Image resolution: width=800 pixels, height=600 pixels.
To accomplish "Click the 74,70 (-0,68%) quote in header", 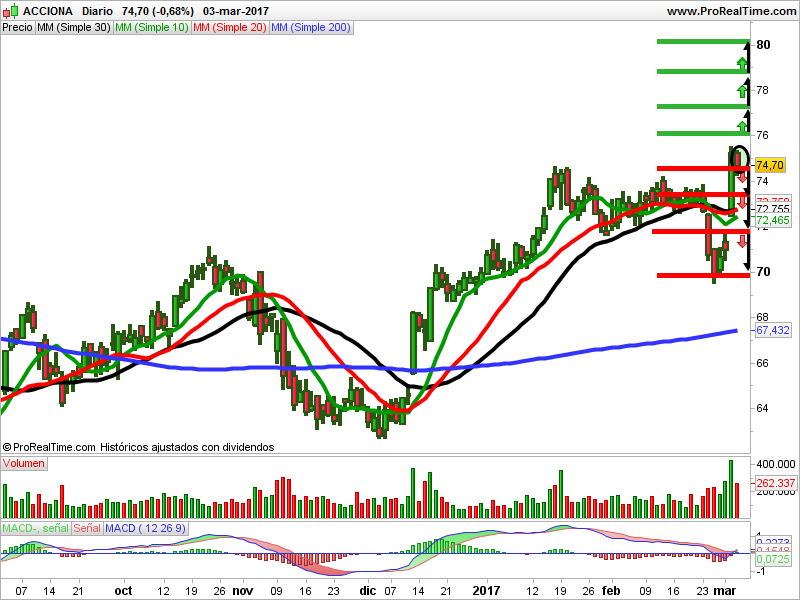I will click(158, 11).
